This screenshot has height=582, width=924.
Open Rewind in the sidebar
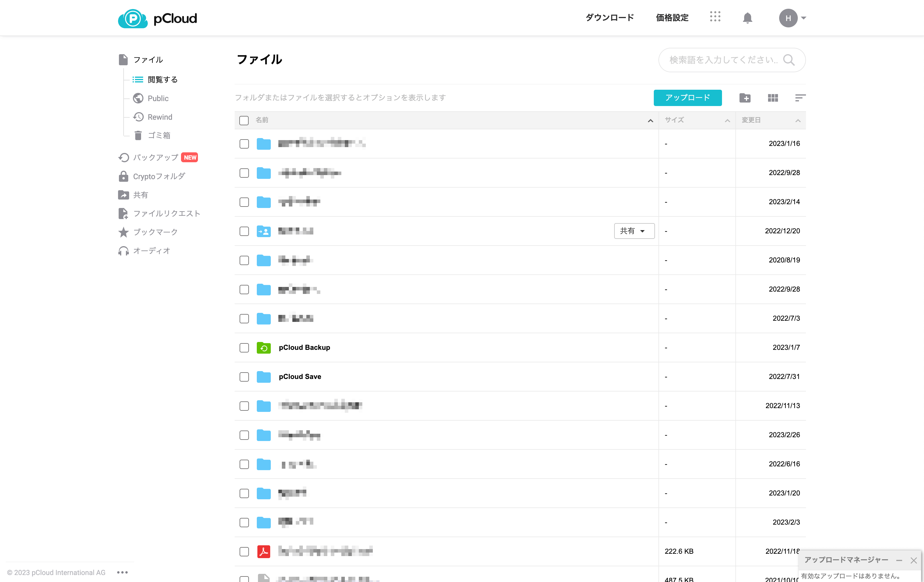[152, 117]
